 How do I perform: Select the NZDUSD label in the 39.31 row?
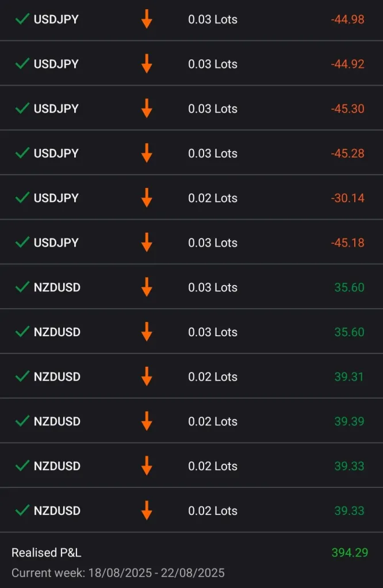pyautogui.click(x=57, y=376)
